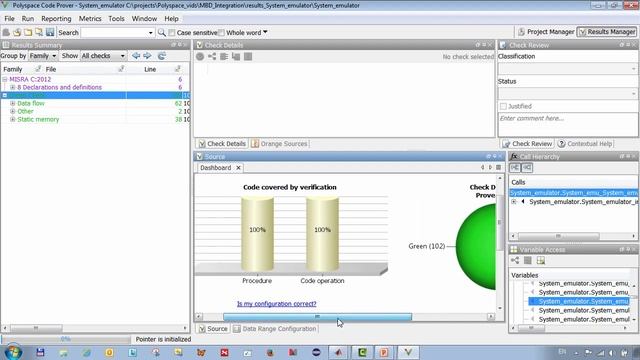Expand System_emulator entry in Call Hierarchy
640x360 pixels.
point(514,202)
